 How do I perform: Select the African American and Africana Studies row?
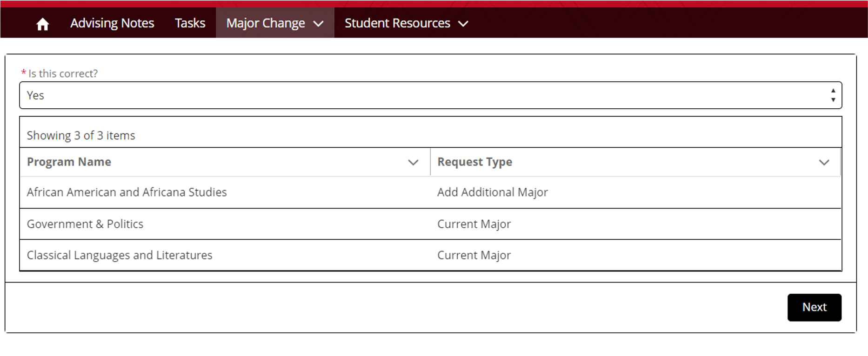tap(127, 192)
